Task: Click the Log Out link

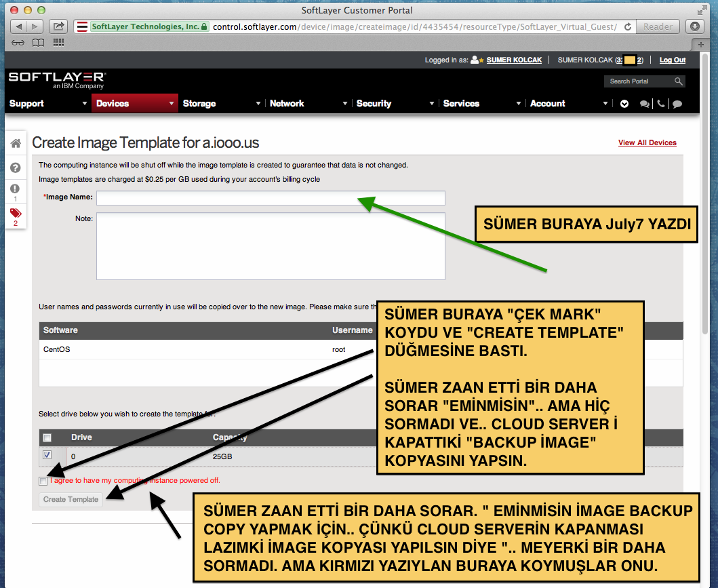Action: click(x=672, y=60)
